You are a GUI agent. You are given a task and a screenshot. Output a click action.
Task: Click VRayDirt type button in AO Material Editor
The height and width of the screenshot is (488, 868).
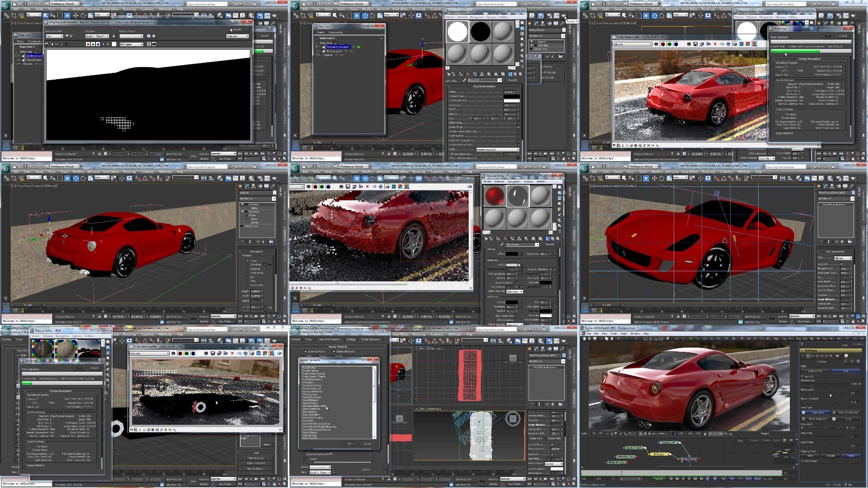[513, 80]
